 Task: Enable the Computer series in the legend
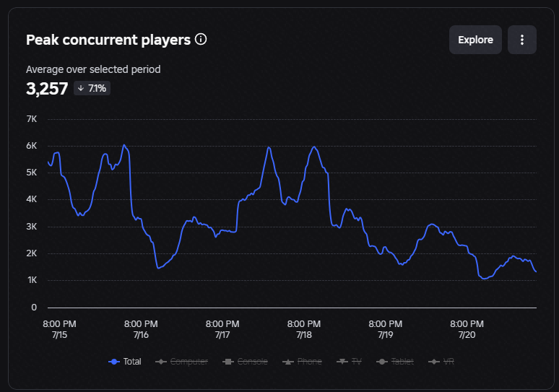pyautogui.click(x=181, y=362)
